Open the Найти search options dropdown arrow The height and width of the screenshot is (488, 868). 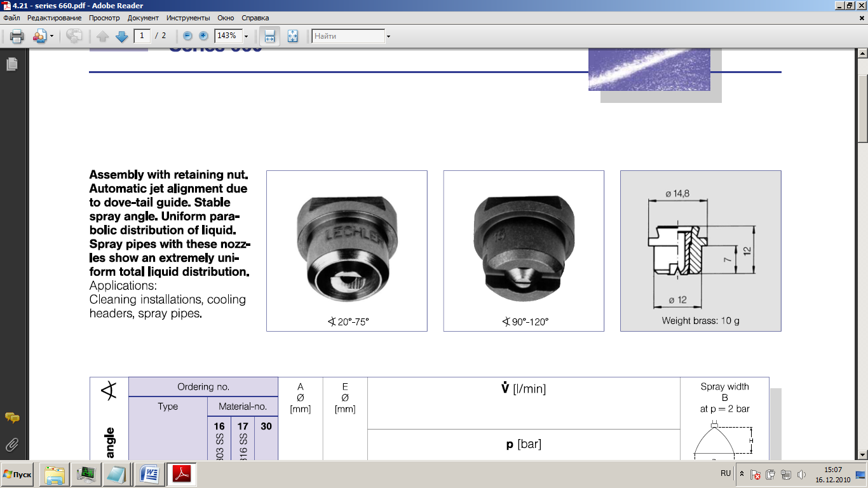388,36
